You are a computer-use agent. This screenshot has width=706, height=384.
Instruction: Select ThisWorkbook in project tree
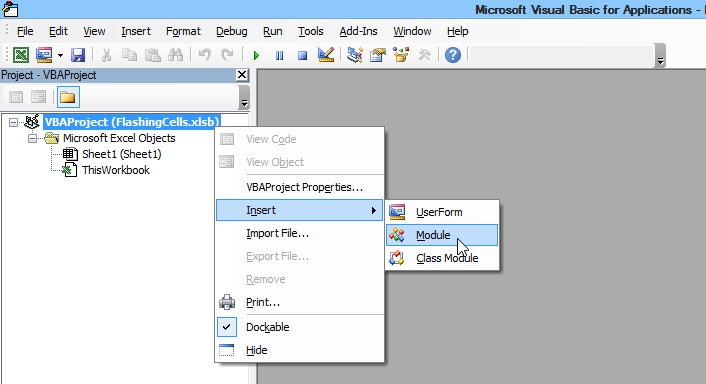pyautogui.click(x=116, y=170)
